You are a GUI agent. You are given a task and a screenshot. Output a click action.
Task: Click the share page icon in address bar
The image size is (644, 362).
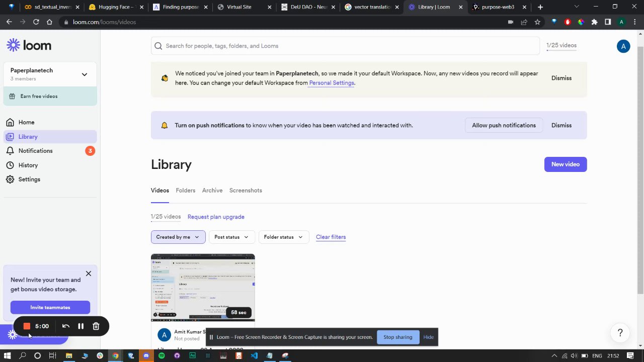pos(524,22)
